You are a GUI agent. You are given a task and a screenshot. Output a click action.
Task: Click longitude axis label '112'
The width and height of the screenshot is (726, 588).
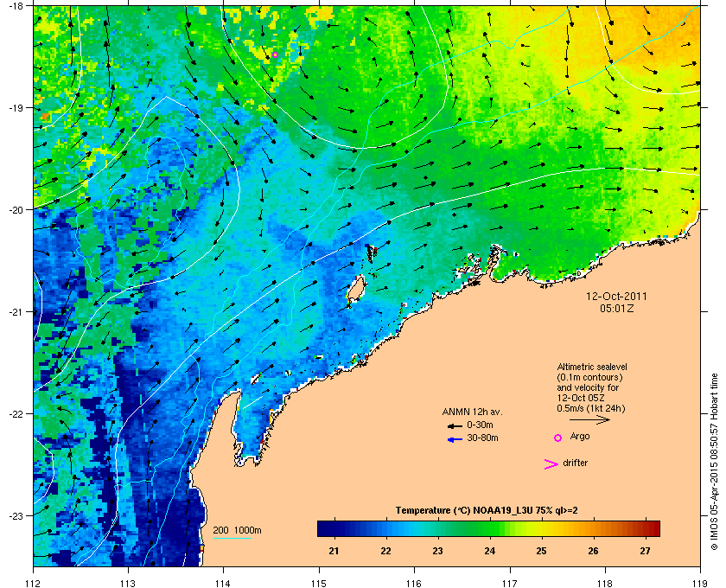click(x=34, y=583)
